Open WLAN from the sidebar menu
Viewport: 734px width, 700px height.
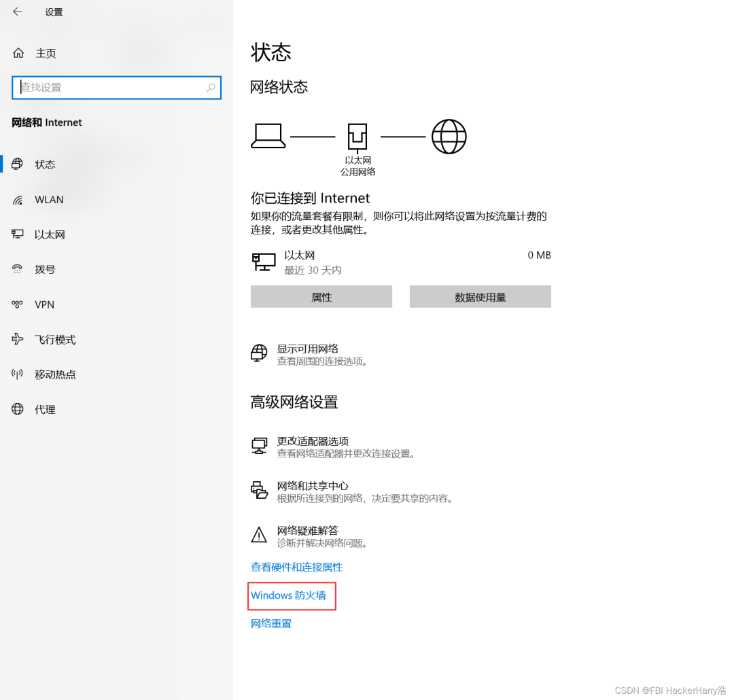coord(48,199)
